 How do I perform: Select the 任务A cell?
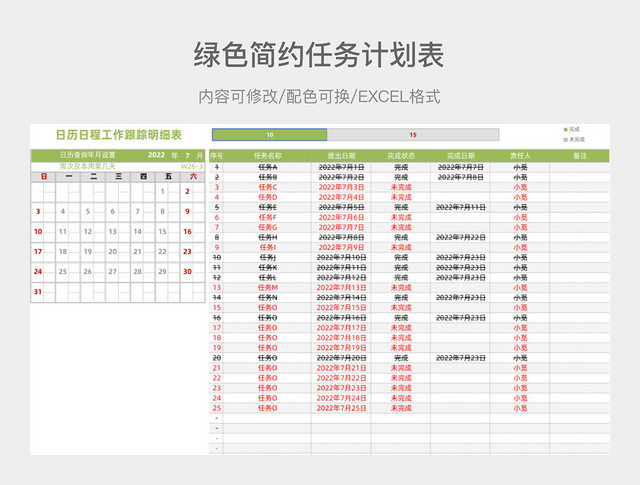click(267, 167)
